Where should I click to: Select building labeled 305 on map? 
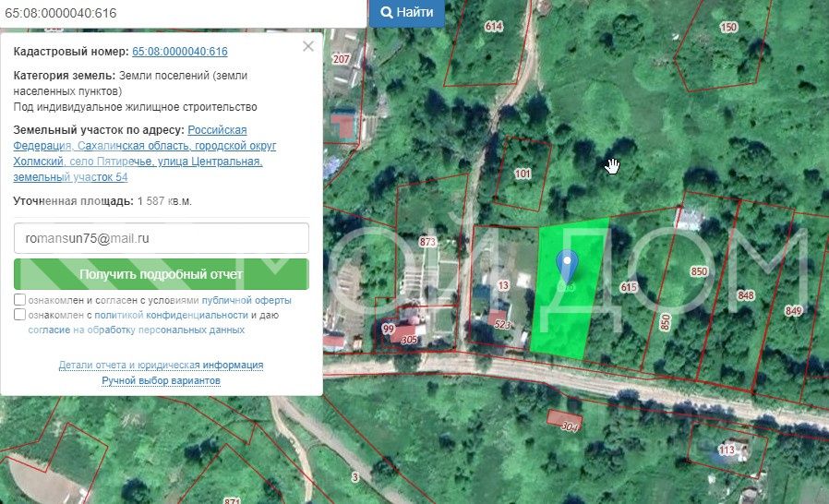(409, 340)
